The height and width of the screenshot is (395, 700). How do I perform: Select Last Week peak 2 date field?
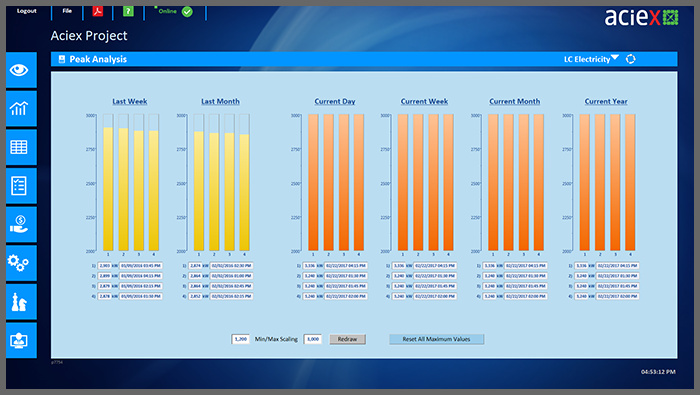pyautogui.click(x=141, y=276)
